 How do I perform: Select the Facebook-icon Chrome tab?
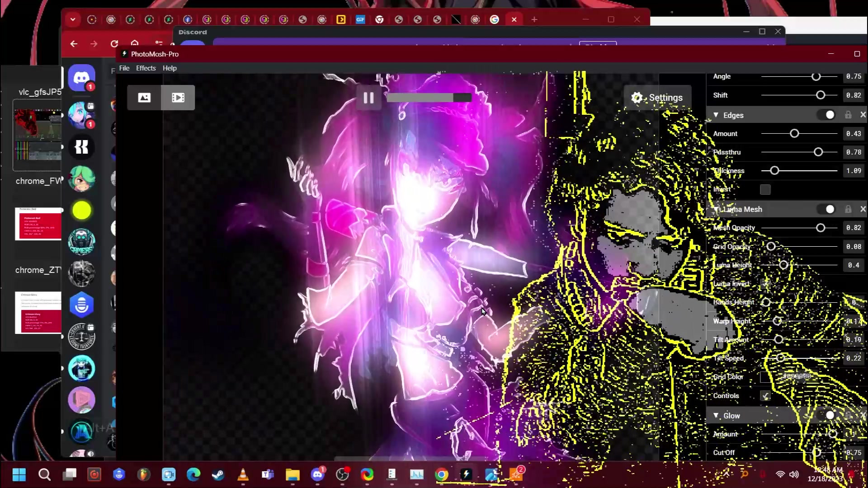tap(188, 19)
